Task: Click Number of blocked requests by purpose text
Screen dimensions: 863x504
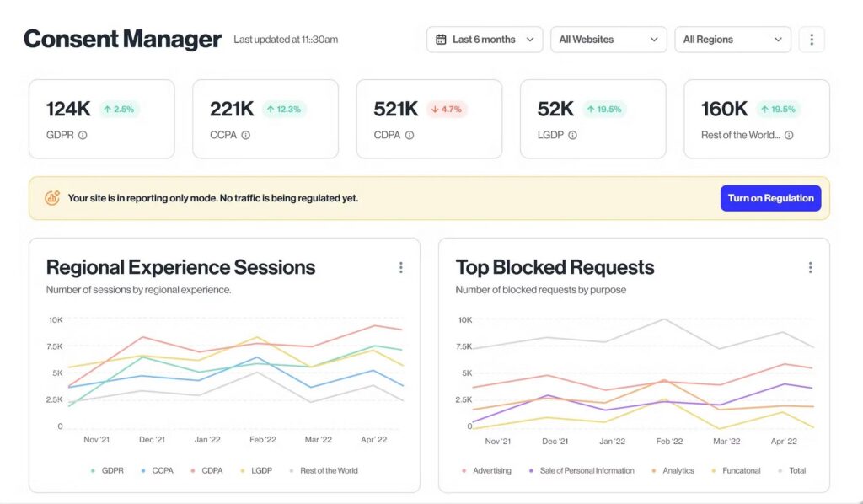Action: (540, 289)
